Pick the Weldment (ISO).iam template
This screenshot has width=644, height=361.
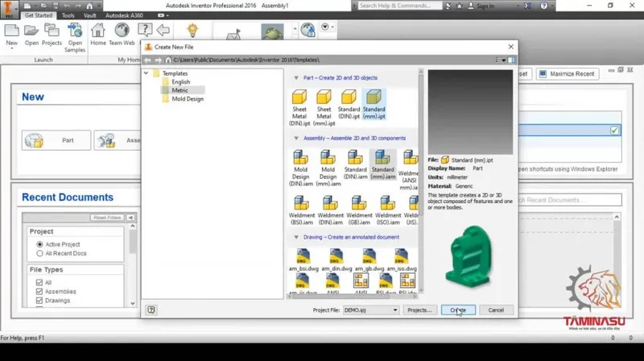[388, 210]
